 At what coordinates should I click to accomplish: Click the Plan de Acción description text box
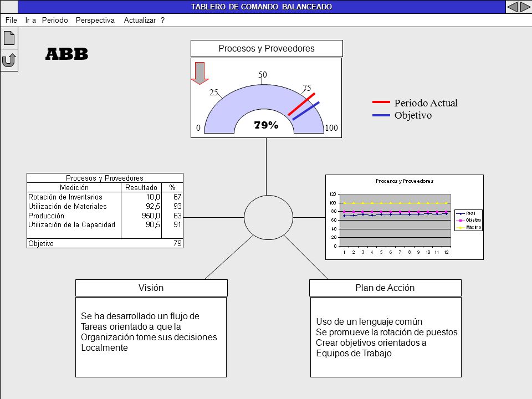point(386,337)
